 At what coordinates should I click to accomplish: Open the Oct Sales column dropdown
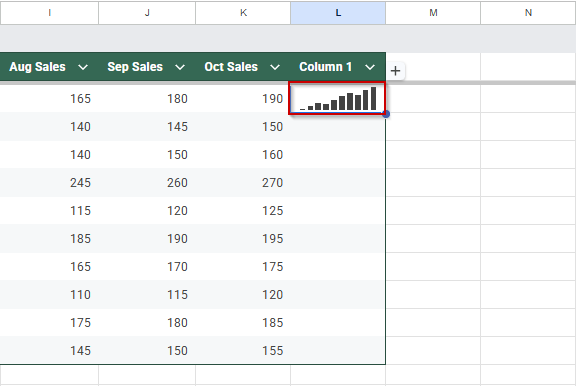275,67
